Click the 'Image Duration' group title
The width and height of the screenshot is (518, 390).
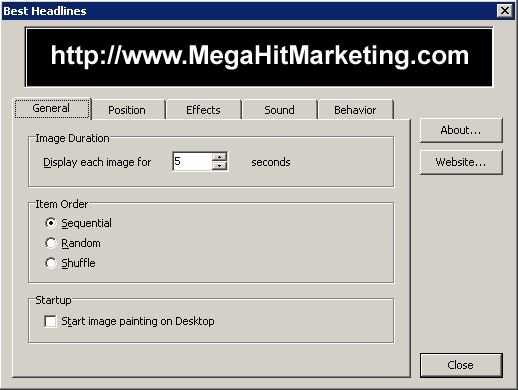coord(72,138)
